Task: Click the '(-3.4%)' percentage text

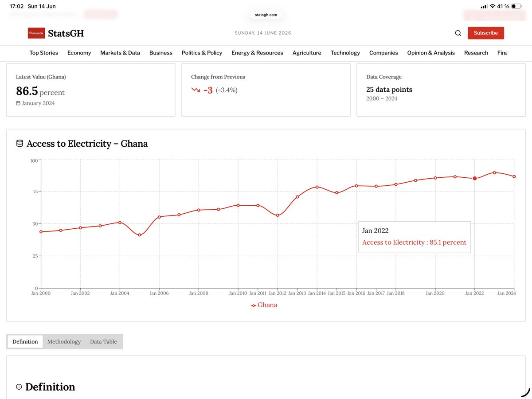Action: coord(227,90)
